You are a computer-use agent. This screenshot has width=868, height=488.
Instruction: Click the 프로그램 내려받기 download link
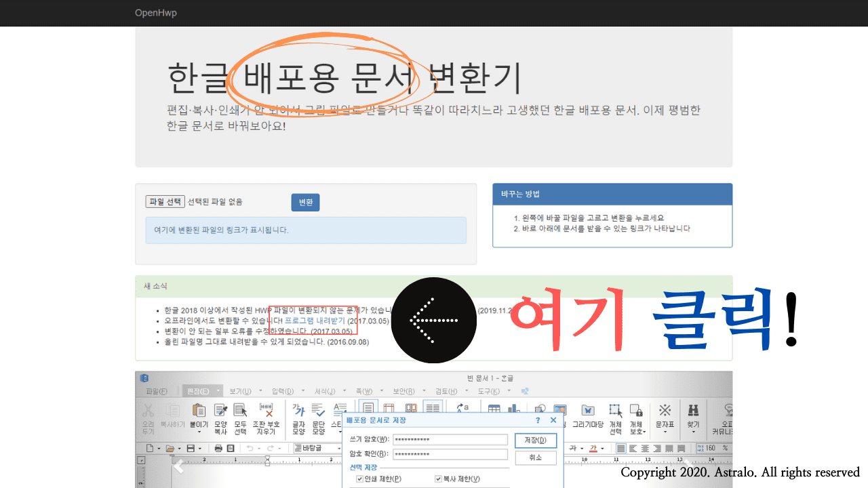tap(315, 321)
